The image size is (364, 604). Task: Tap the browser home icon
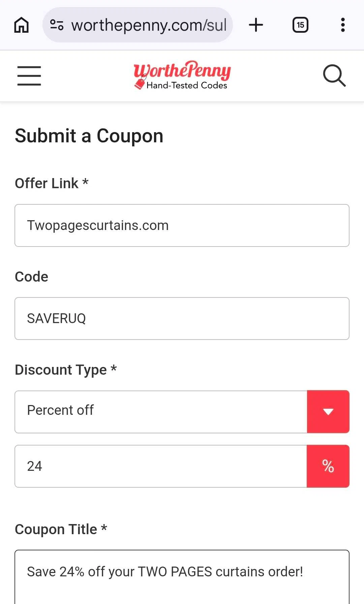pos(21,25)
